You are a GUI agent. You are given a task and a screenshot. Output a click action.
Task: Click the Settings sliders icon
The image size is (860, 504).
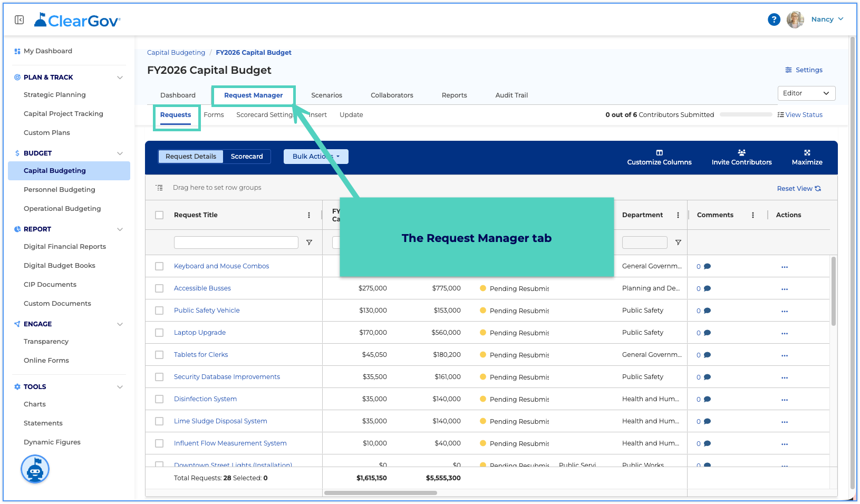[788, 70]
